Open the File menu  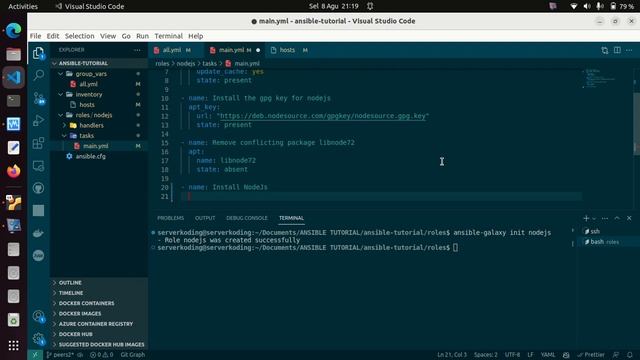coord(36,36)
